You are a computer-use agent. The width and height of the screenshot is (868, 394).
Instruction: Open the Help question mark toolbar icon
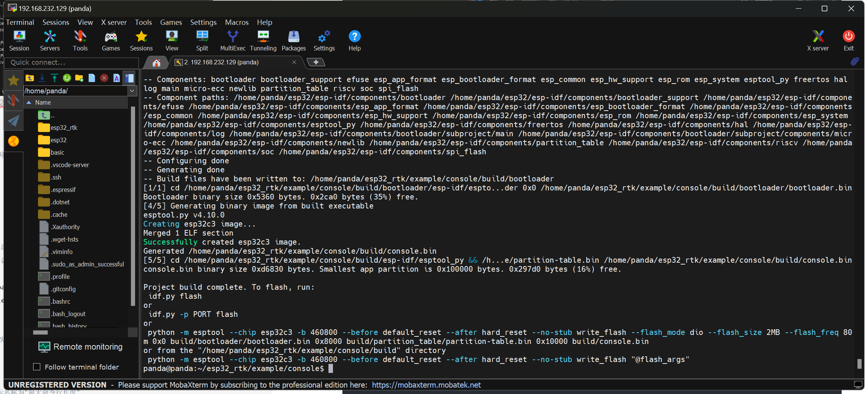pos(354,40)
